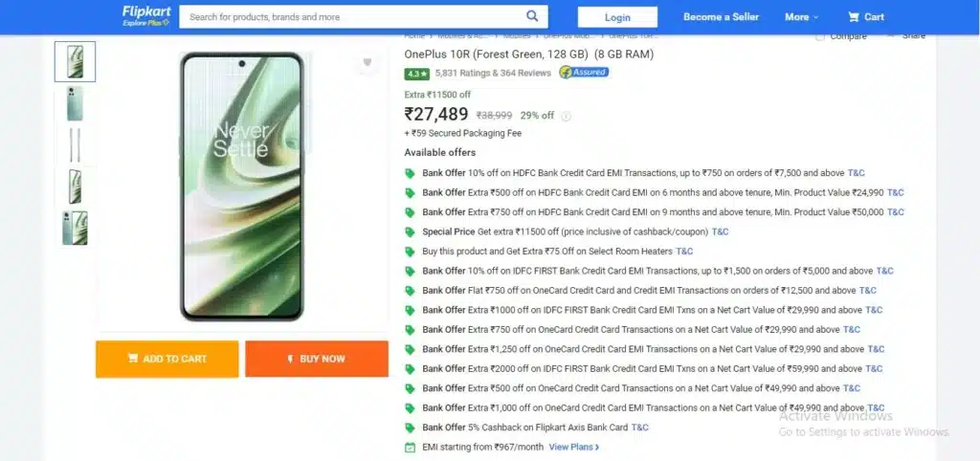Click the Flipkart Explore Plus logo
The width and height of the screenshot is (980, 461).
click(146, 16)
